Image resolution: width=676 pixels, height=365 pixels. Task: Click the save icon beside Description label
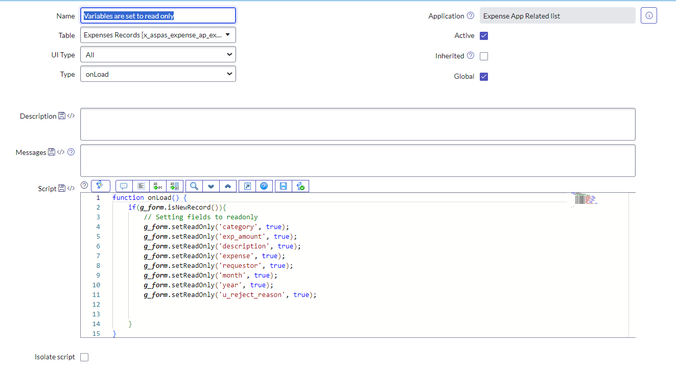[x=62, y=115]
